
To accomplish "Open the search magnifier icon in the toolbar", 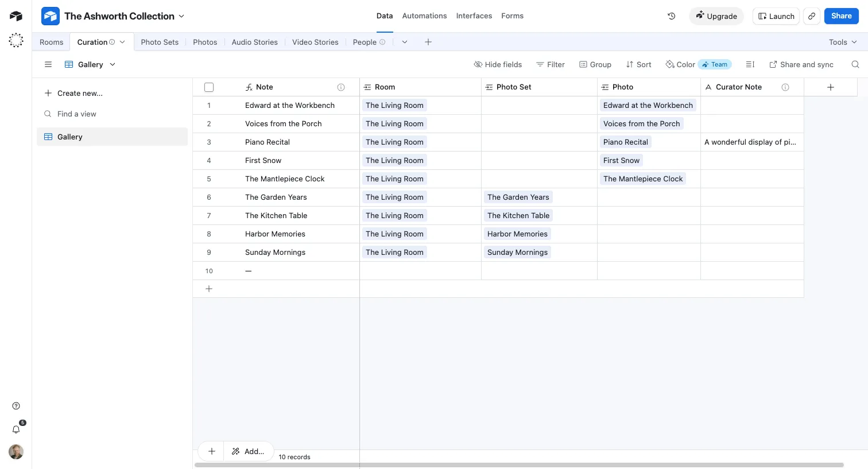I will pos(855,64).
